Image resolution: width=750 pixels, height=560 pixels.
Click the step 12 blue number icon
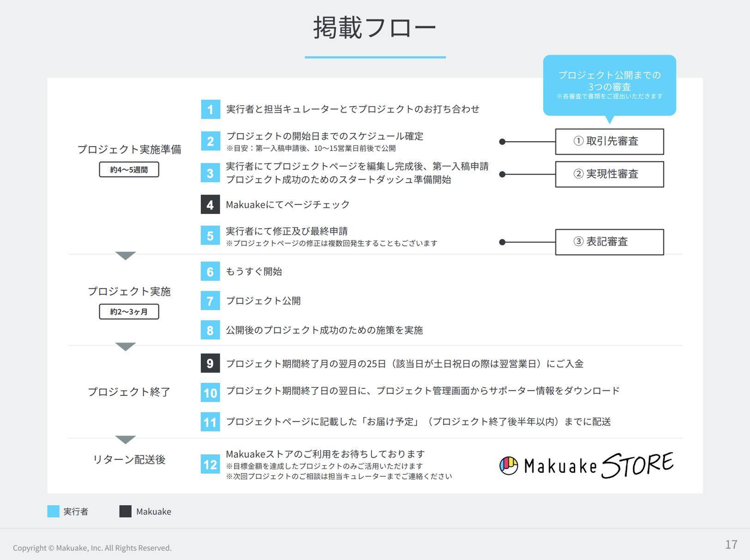pyautogui.click(x=210, y=465)
